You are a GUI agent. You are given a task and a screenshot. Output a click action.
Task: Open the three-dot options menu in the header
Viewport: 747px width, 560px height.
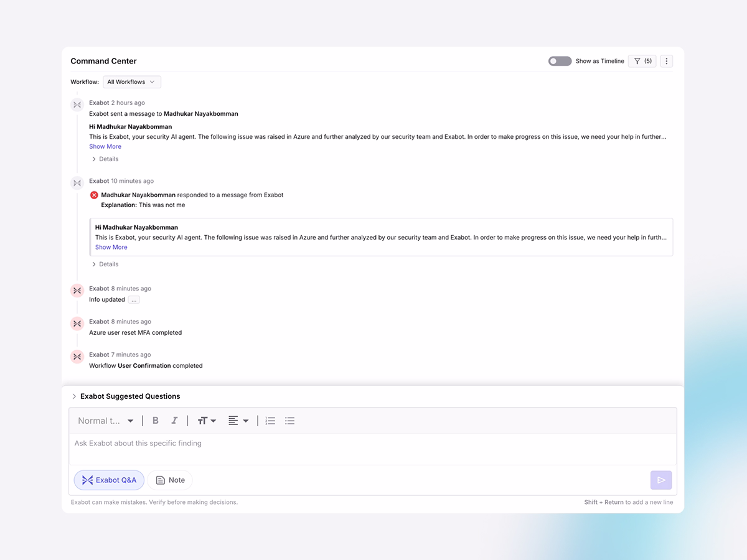[667, 61]
